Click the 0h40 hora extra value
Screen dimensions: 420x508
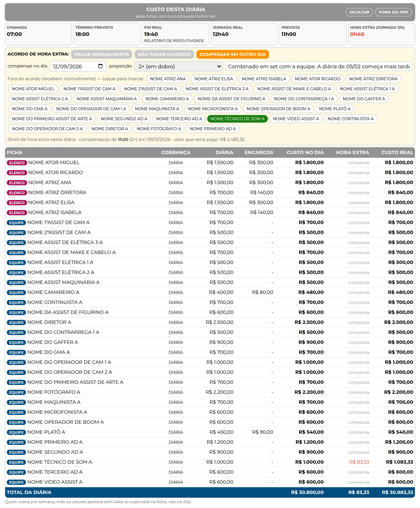357,34
